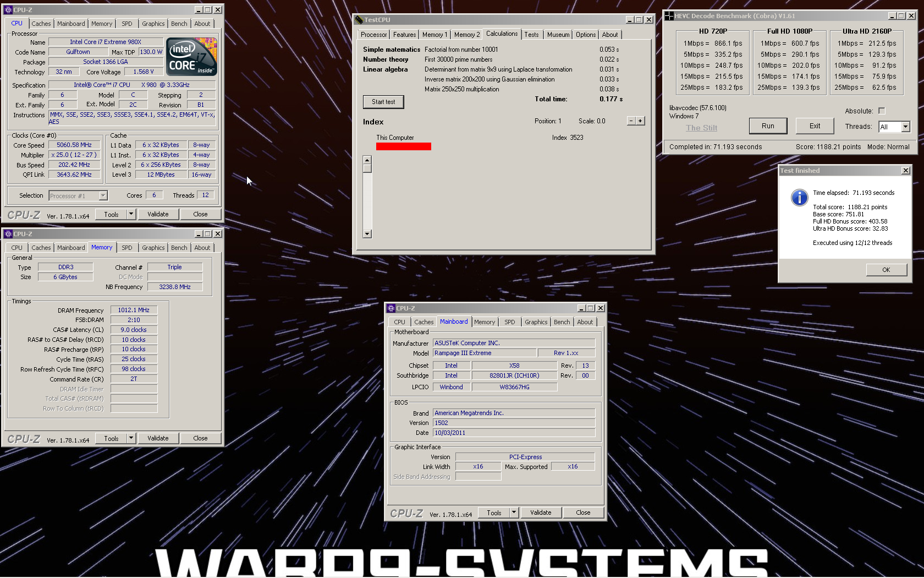The image size is (924, 578).
Task: Click the Intel Core i7 Extreme 980X name field
Action: click(106, 42)
